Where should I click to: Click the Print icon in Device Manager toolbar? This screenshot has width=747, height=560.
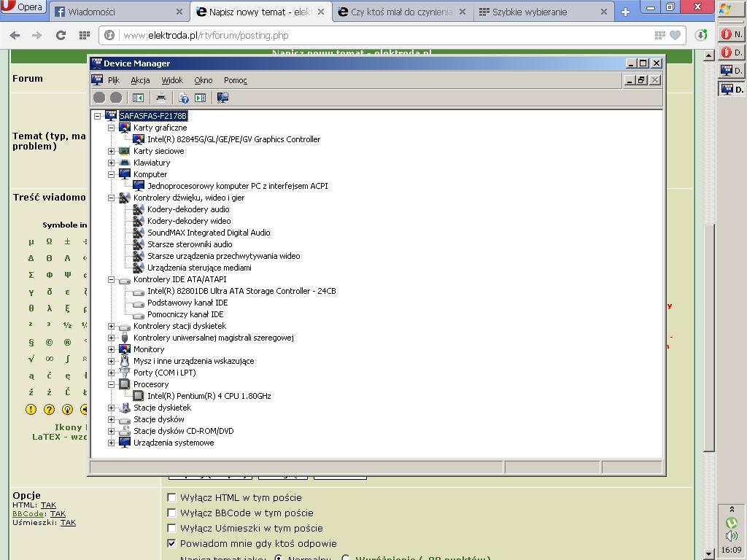161,98
